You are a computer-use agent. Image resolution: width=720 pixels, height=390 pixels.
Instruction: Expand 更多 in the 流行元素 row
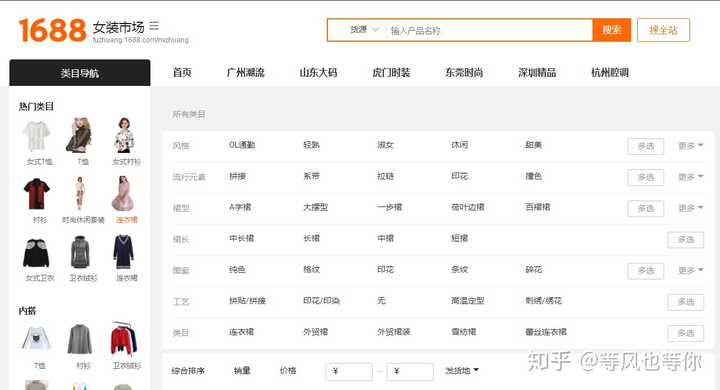point(691,177)
